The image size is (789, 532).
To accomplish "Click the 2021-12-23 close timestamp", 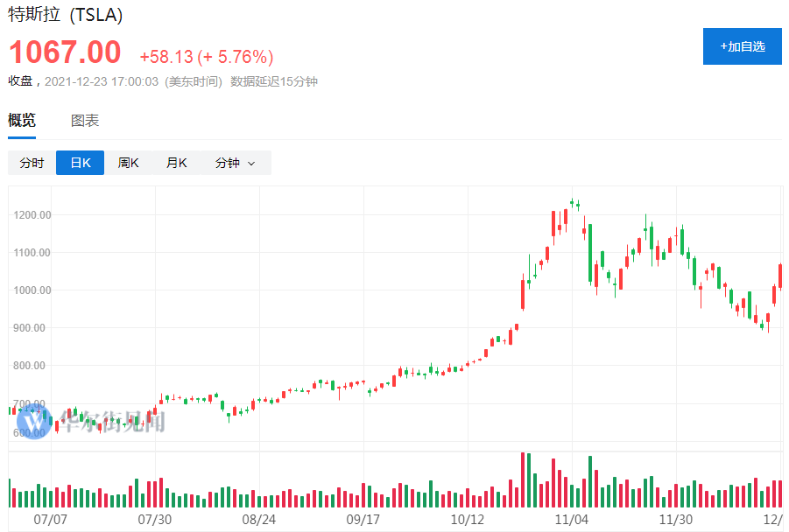I will [x=91, y=80].
